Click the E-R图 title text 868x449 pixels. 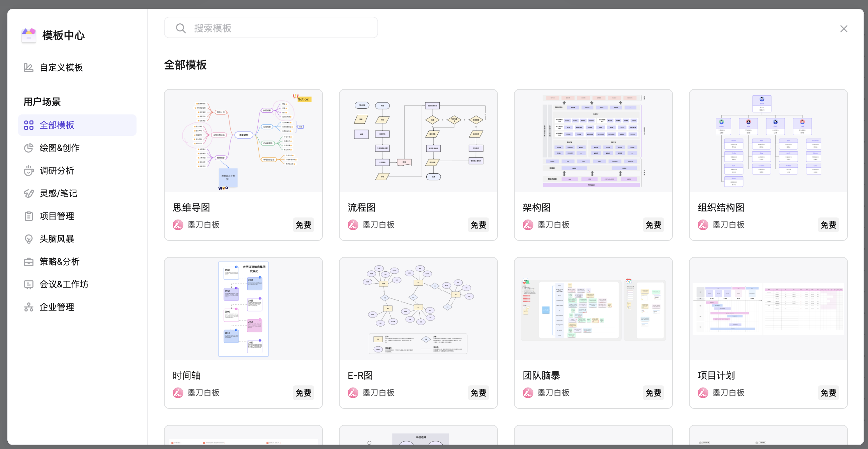point(360,376)
